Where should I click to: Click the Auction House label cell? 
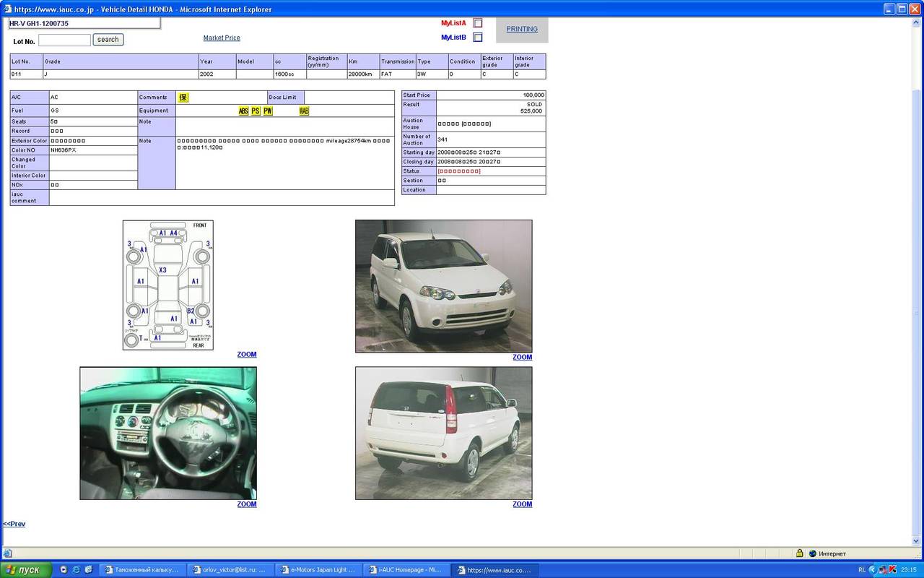coord(419,124)
